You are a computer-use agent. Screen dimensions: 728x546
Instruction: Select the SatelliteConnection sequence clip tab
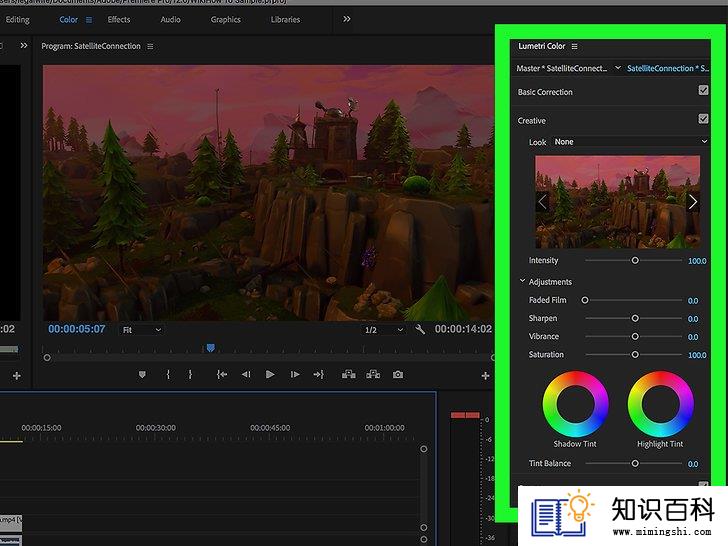pyautogui.click(x=668, y=68)
